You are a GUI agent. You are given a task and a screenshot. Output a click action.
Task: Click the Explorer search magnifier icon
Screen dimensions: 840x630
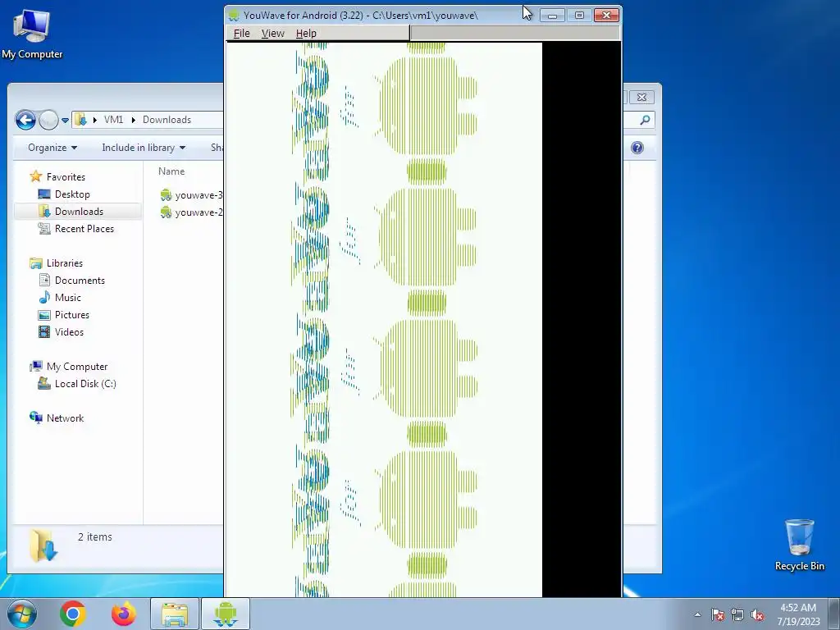coord(645,120)
